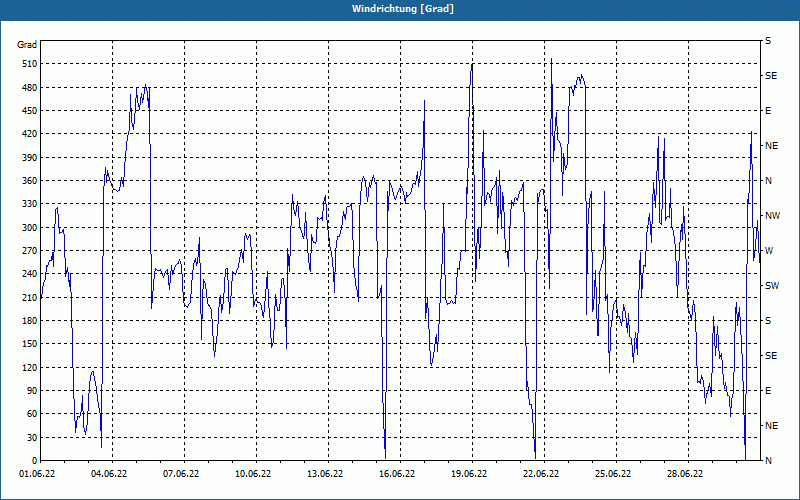The width and height of the screenshot is (800, 500).
Task: Click the 10.06.22 date label
Action: point(253,474)
